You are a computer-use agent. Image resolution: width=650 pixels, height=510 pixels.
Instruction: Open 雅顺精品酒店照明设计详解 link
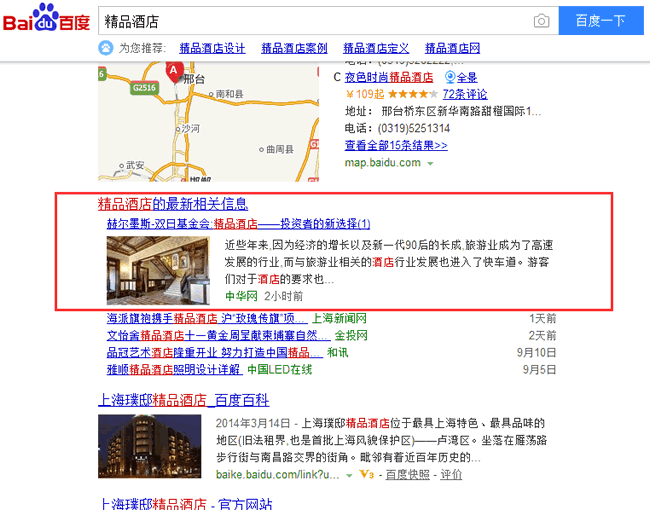click(x=175, y=369)
